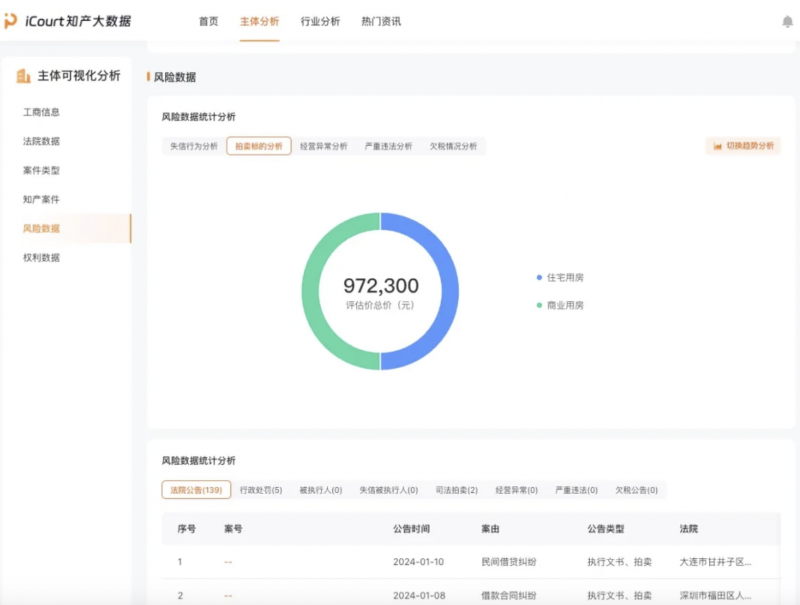The height and width of the screenshot is (605, 800).
Task: Click the 法院 column header
Action: point(689,529)
